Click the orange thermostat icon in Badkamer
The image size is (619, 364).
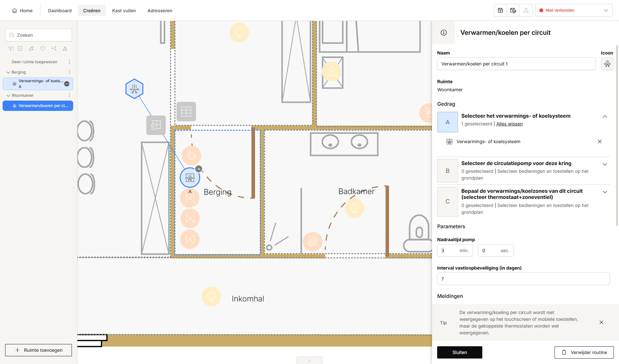click(313, 241)
